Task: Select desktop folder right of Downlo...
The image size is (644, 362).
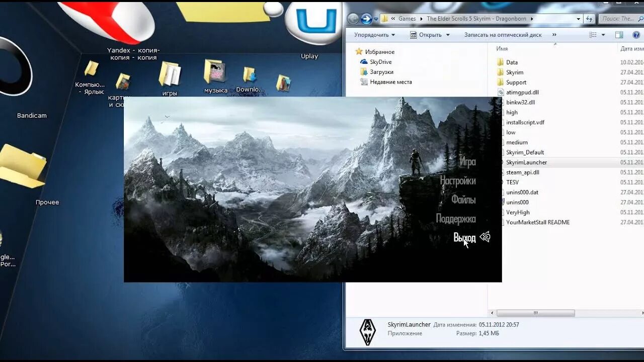Action: coord(283,83)
